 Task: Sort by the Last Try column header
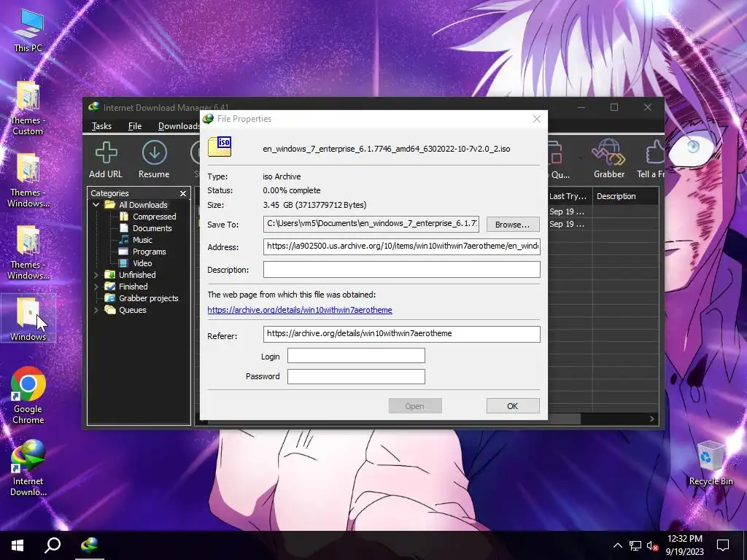pyautogui.click(x=570, y=196)
